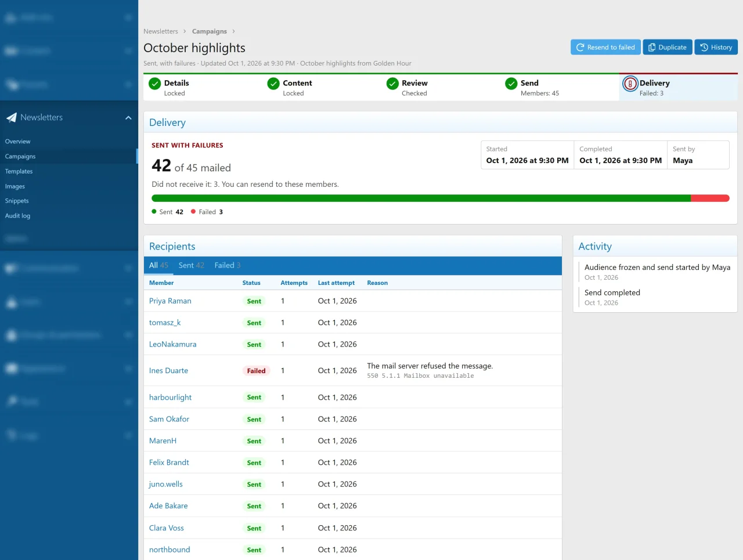The height and width of the screenshot is (560, 743).
Task: Switch to the Failed 3 recipients tab
Action: tap(228, 265)
